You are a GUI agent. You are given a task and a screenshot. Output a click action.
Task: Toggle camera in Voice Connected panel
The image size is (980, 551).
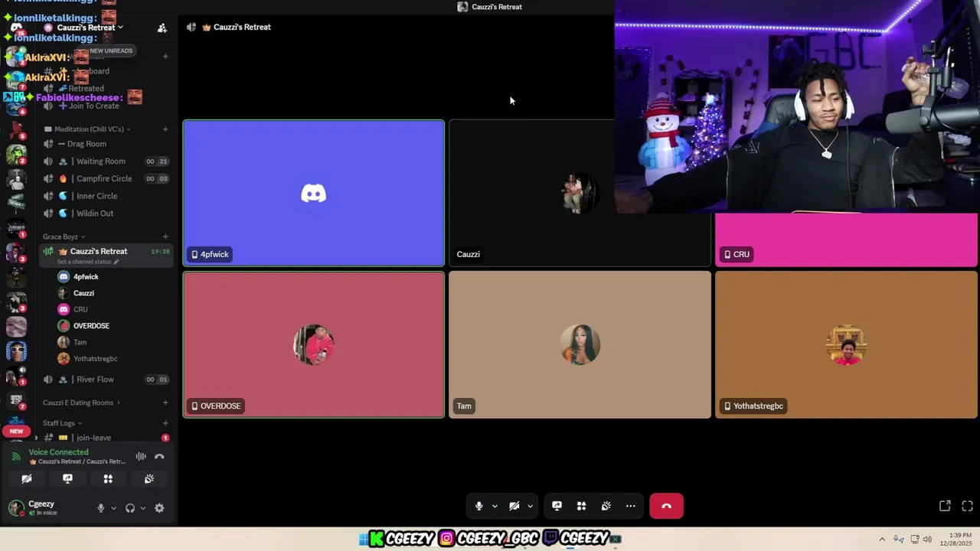coord(27,479)
